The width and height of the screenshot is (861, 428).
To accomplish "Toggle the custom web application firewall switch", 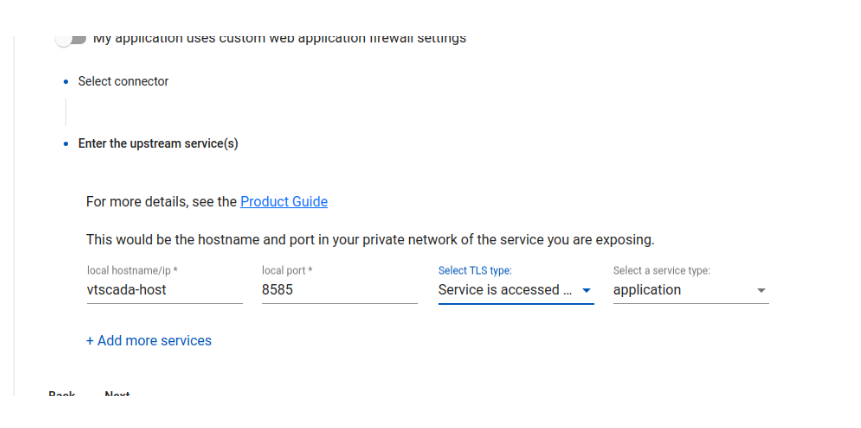I will tap(70, 39).
